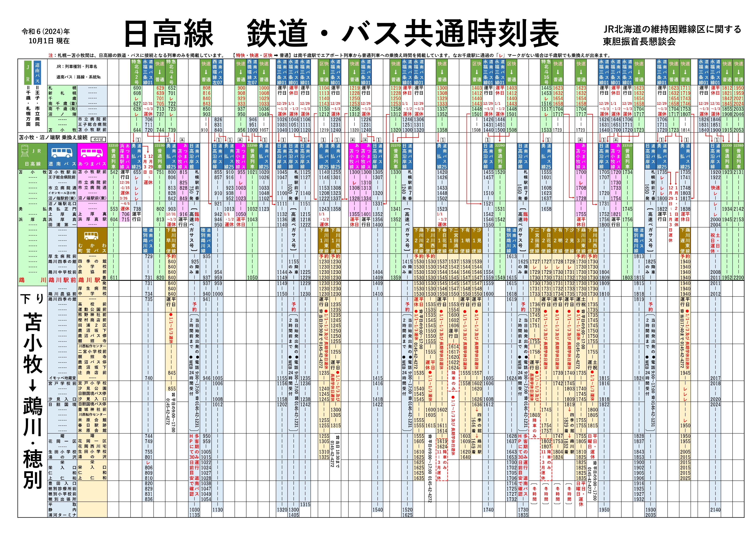Click the 2200 arrival time at 鵡川

tap(739, 278)
